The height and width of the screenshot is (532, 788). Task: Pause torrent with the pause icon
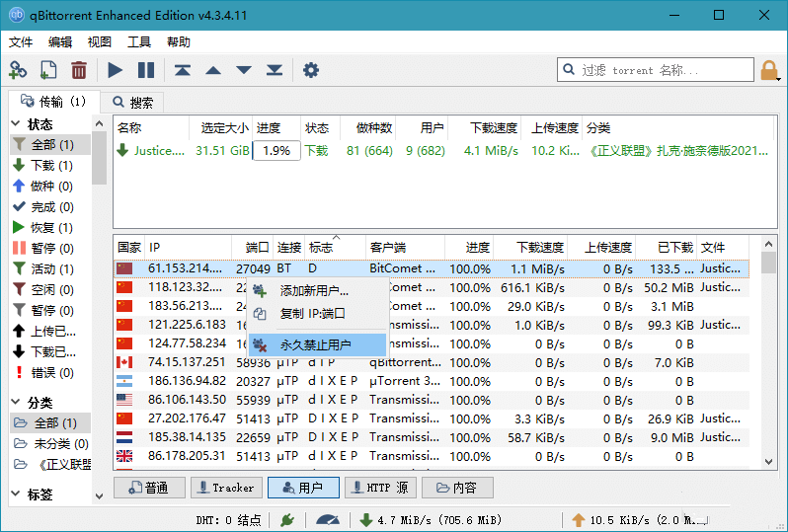[x=146, y=70]
